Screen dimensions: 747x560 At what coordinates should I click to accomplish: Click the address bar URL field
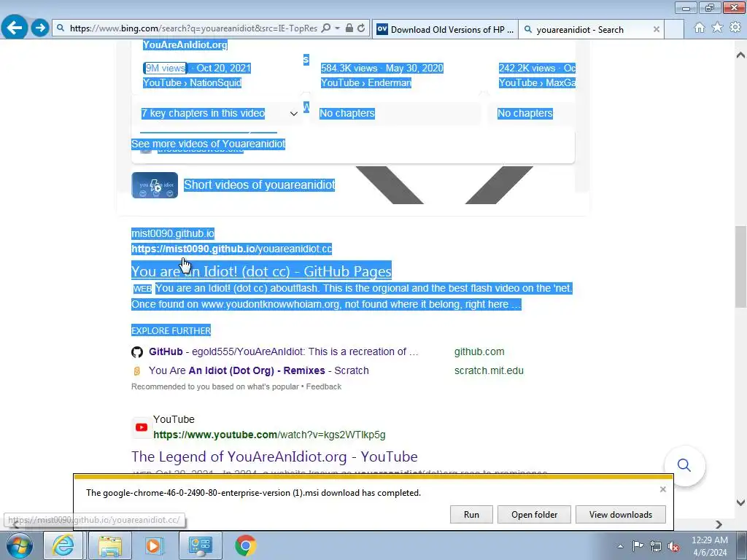193,28
